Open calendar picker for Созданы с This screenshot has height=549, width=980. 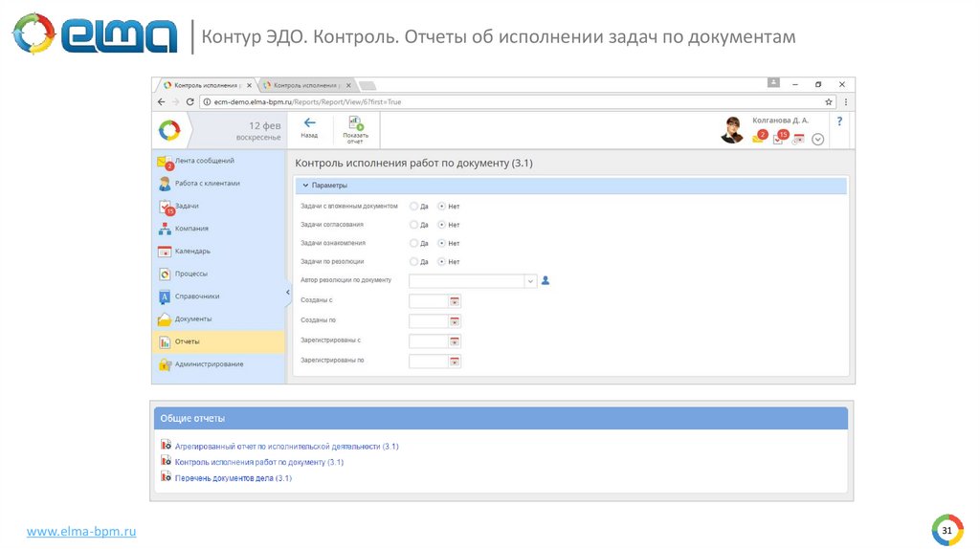tap(455, 301)
